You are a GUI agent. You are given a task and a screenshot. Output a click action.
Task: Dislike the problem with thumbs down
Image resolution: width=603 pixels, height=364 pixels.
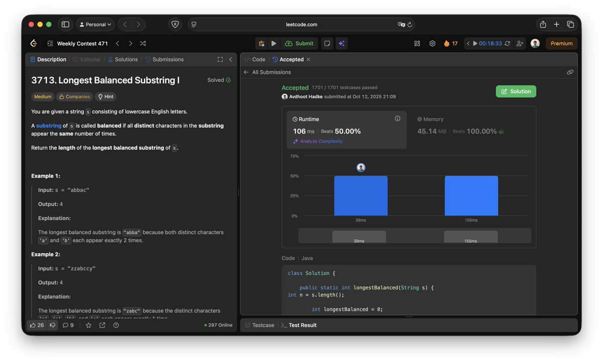pos(53,325)
